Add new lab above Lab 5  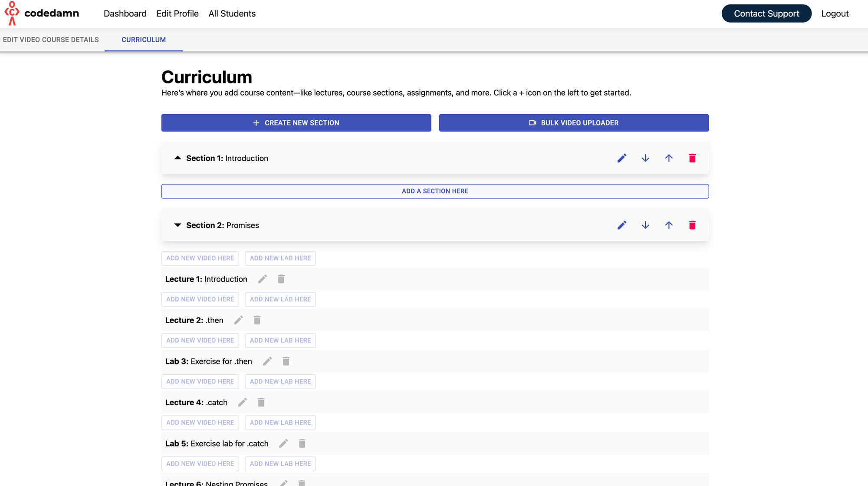pyautogui.click(x=280, y=423)
